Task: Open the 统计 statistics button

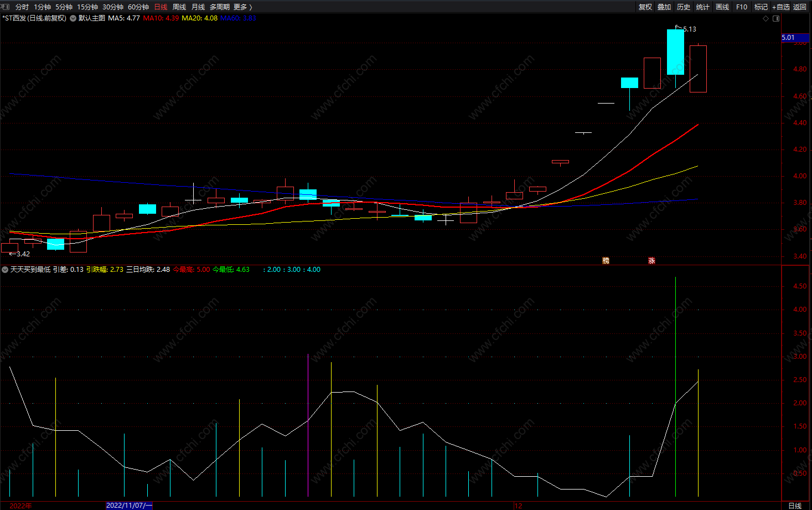Action: [x=703, y=7]
